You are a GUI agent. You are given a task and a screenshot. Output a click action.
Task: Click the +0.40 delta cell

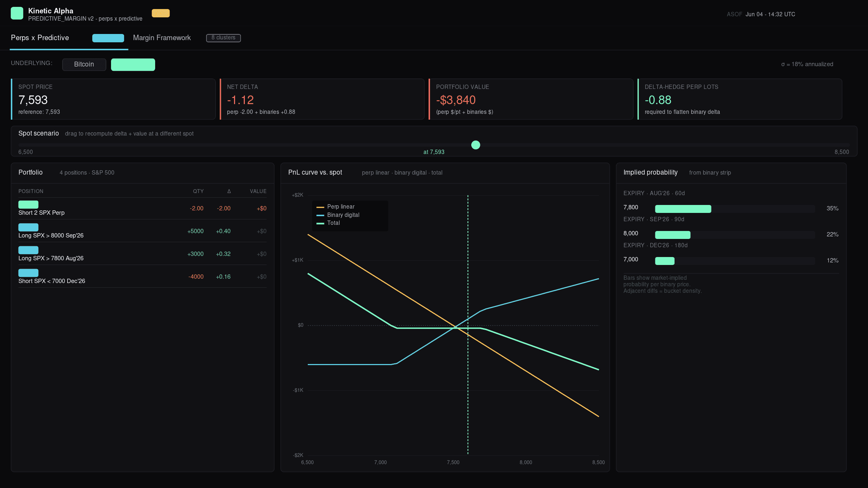(x=223, y=231)
